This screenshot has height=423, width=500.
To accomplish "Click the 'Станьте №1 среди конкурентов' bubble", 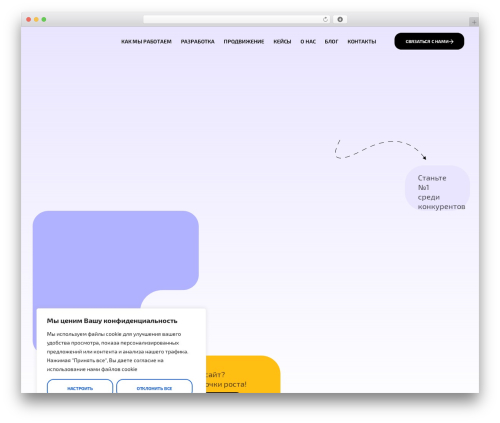I will click(x=437, y=188).
